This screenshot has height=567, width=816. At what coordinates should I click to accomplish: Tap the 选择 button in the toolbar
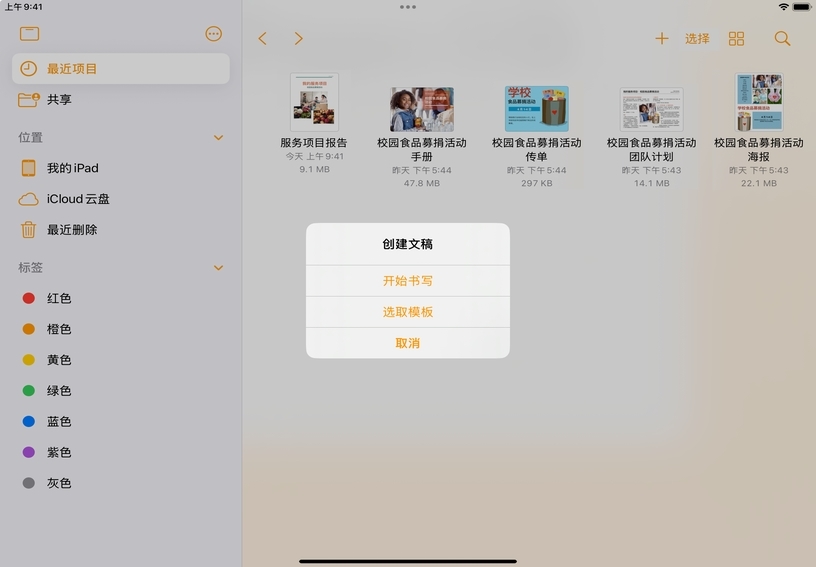click(697, 39)
